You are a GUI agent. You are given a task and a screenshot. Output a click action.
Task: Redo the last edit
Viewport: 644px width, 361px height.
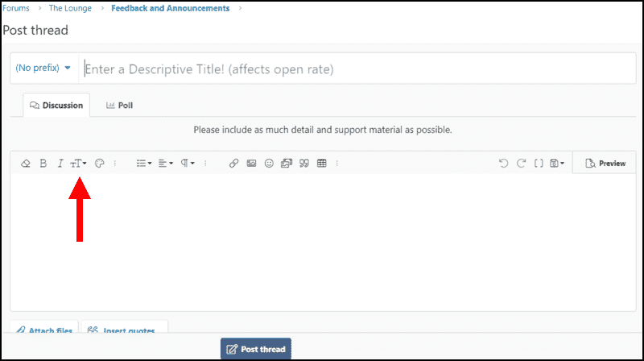[522, 164]
